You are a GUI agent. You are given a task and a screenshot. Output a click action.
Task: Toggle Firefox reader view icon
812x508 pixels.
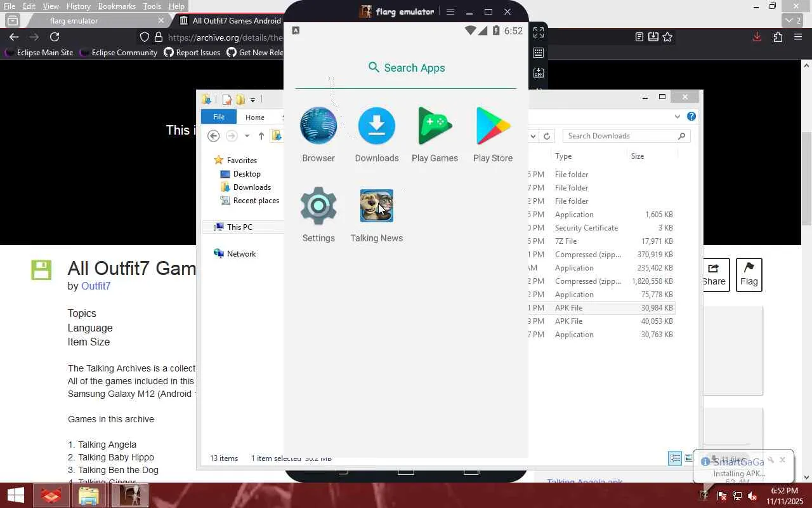coord(639,37)
